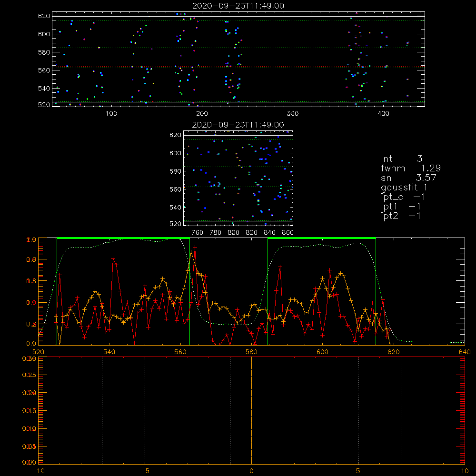Click the thick green bar above 525–562 range
This screenshot has height=476, width=476.
click(123, 238)
